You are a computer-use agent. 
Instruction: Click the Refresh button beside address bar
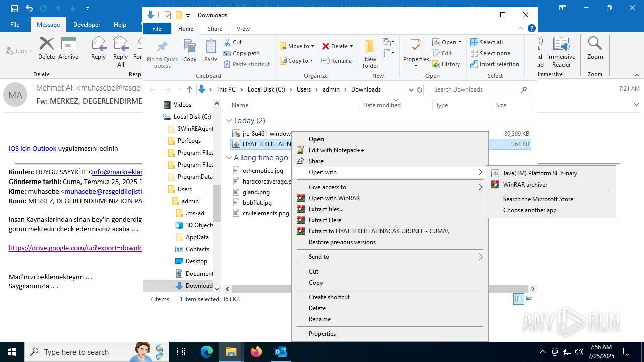coord(420,89)
